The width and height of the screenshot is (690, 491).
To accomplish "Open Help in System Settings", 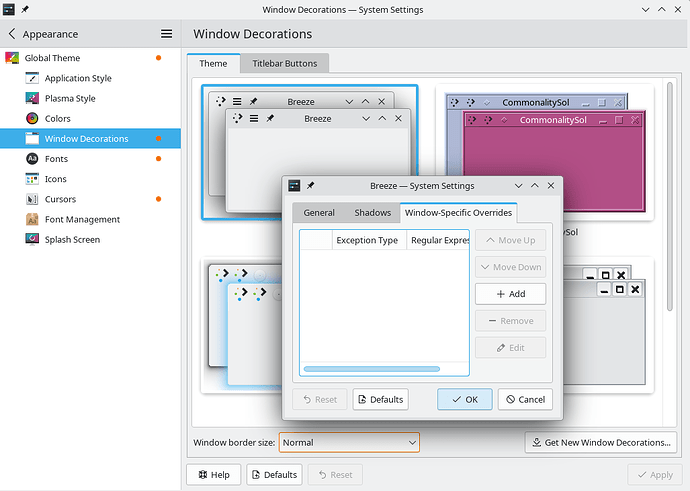I will tap(214, 475).
